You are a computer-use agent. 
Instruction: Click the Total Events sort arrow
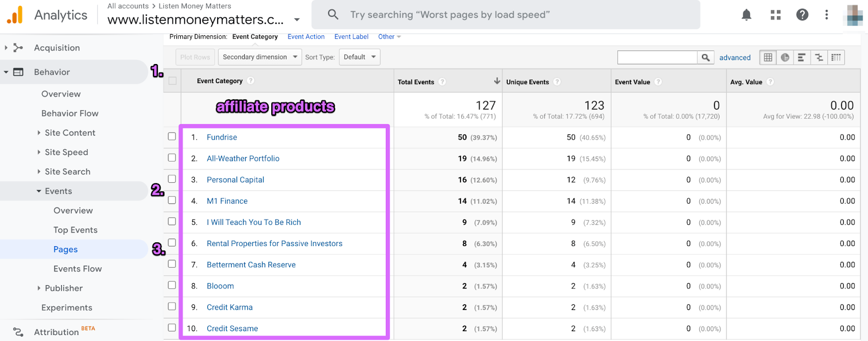click(497, 81)
